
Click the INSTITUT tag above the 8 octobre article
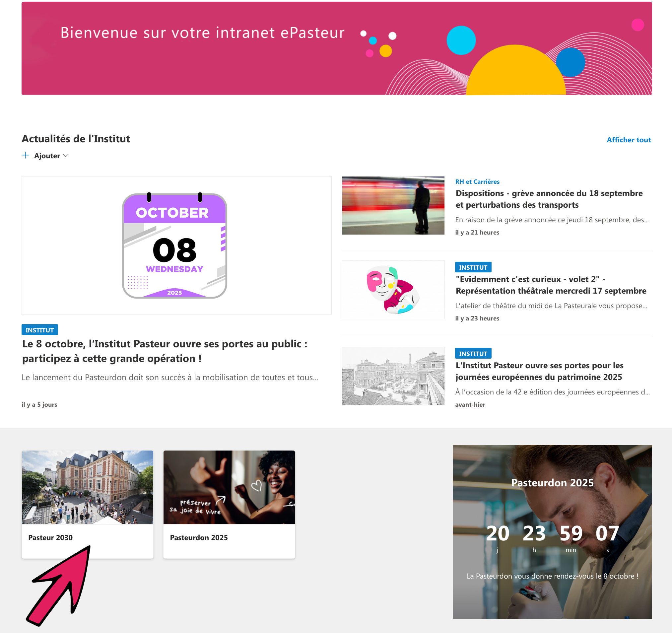39,330
